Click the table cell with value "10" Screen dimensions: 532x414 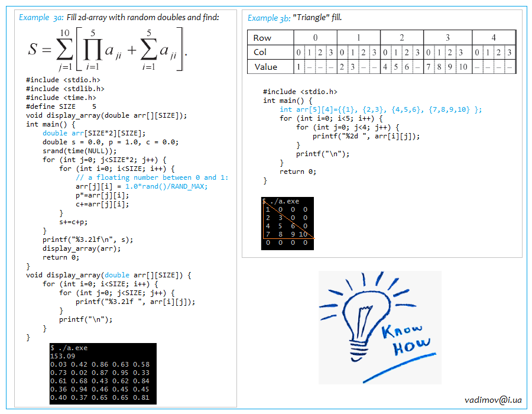[463, 67]
